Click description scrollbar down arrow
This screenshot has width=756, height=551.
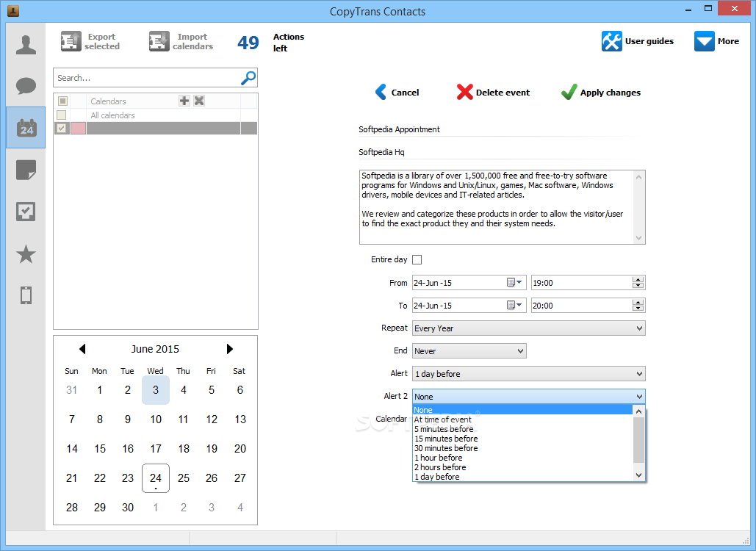pyautogui.click(x=639, y=237)
